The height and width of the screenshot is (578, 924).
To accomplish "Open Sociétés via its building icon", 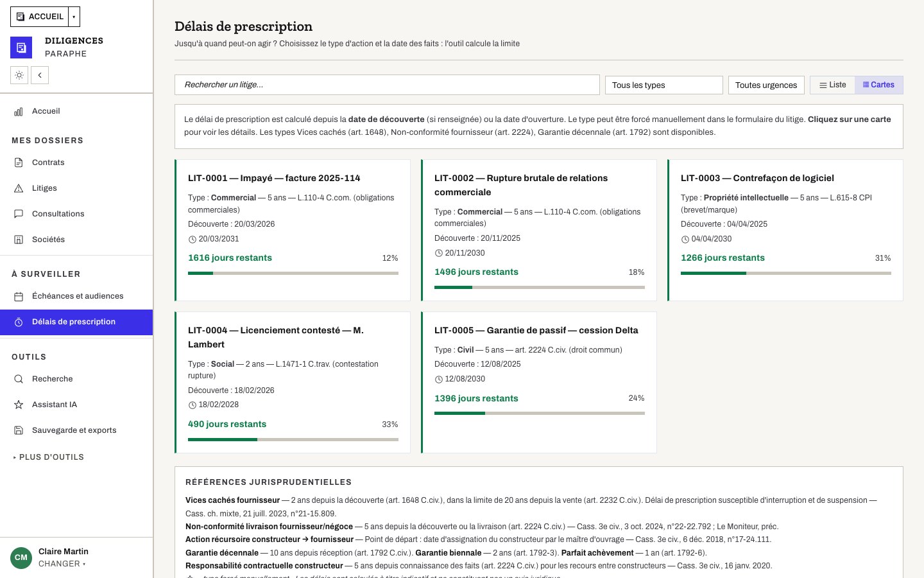I will 19,240.
